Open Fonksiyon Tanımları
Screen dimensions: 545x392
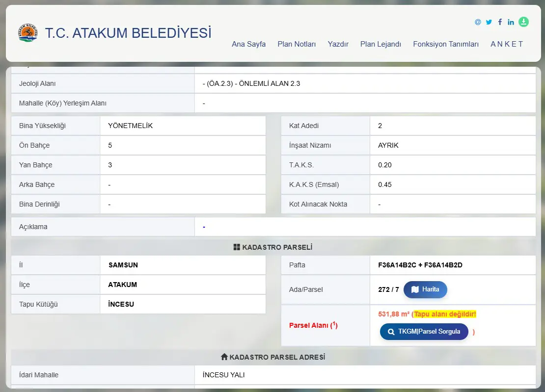[446, 44]
